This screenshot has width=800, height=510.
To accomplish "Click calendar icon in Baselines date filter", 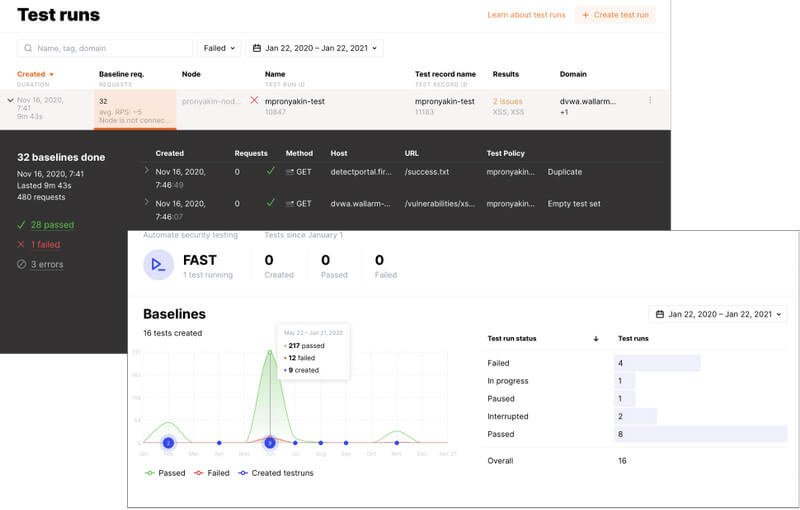I will [x=660, y=314].
